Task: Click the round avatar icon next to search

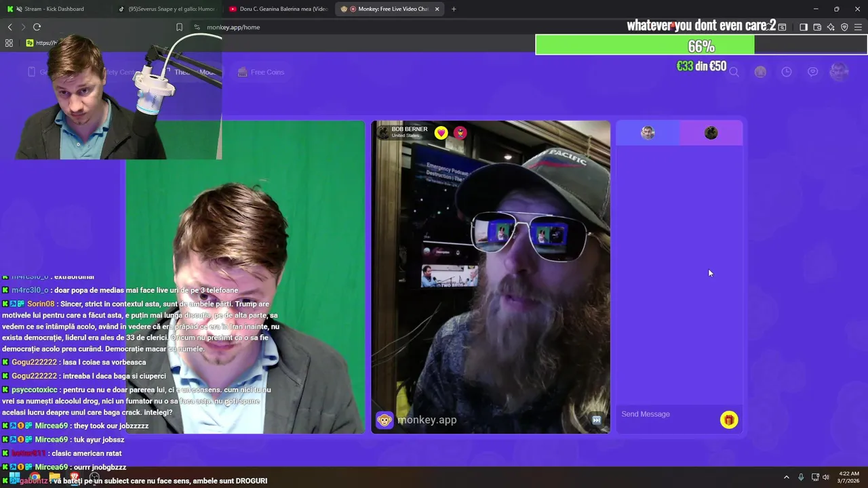Action: [x=760, y=72]
